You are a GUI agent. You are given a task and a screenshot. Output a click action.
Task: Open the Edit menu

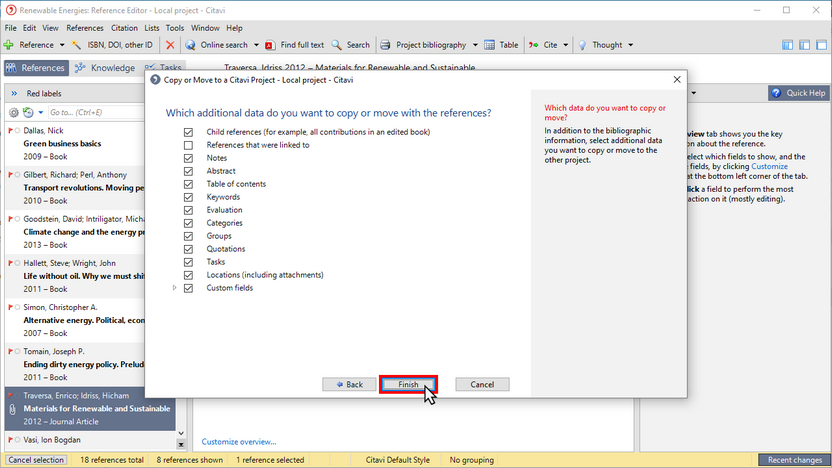point(29,28)
